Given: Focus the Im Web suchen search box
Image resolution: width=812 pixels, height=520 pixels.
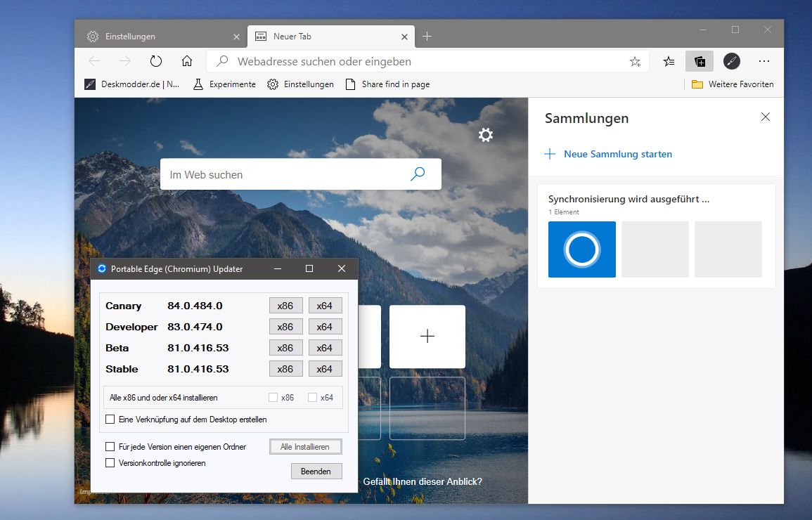Looking at the screenshot, I should tap(301, 174).
